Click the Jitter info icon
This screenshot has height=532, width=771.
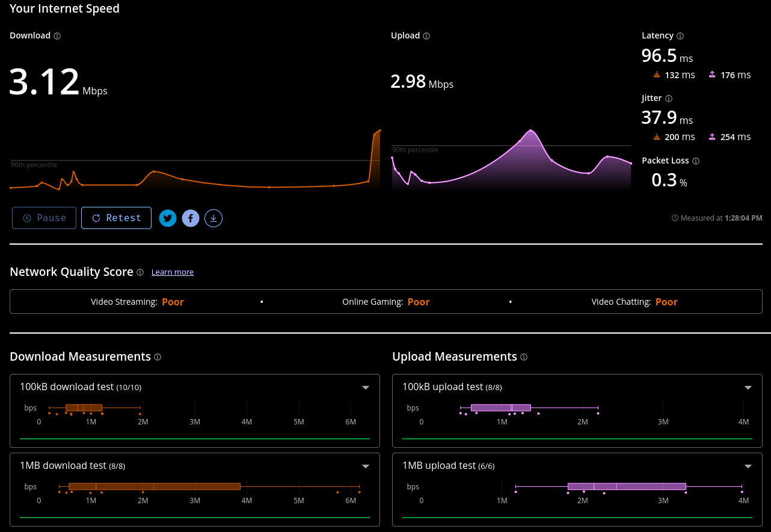(x=669, y=99)
